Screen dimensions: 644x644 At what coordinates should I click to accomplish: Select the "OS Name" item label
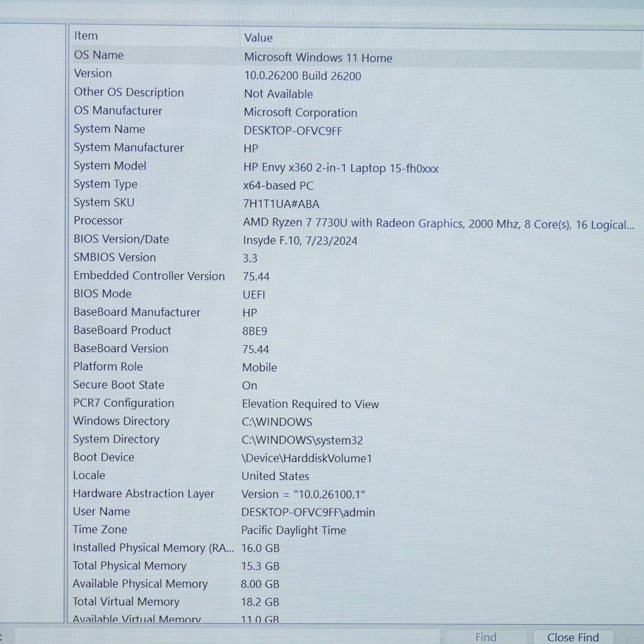coord(99,55)
